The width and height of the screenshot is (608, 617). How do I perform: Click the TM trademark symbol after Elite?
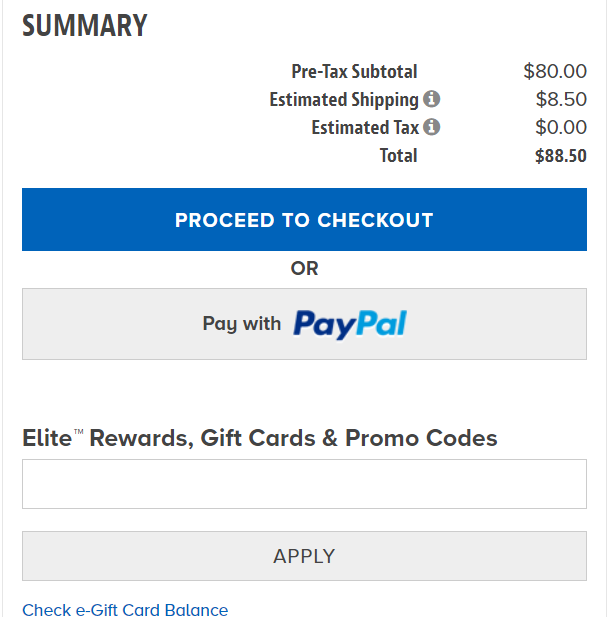click(79, 432)
